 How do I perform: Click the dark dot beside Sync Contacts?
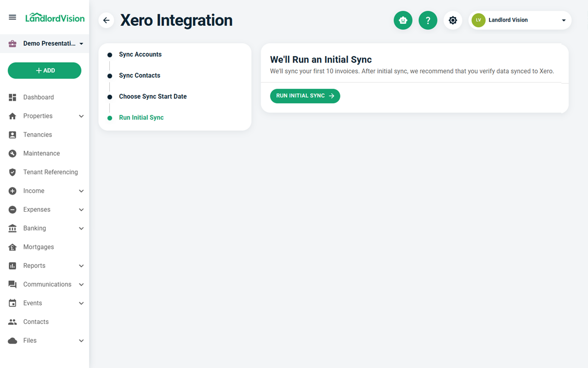click(110, 76)
